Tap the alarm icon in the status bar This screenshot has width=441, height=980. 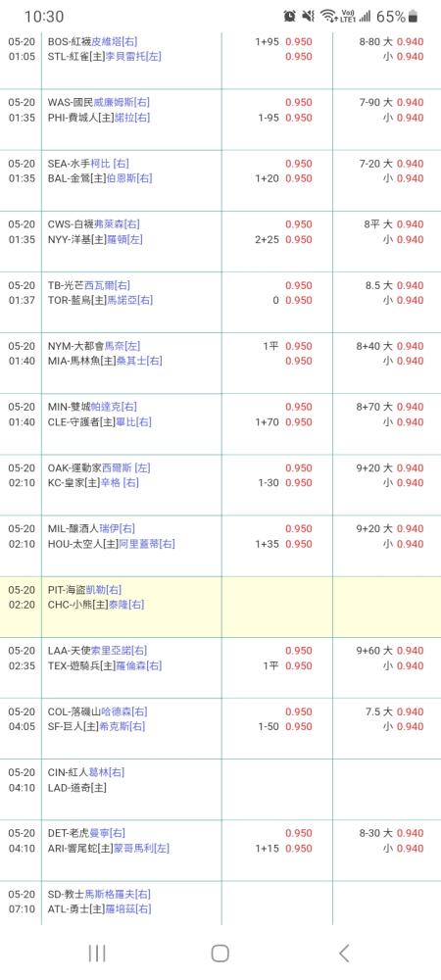pos(289,17)
